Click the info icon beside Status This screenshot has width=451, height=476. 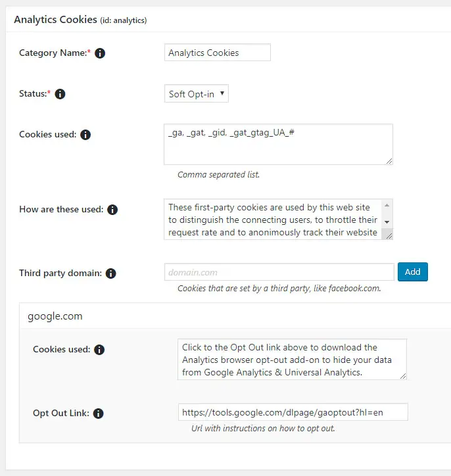tap(60, 94)
